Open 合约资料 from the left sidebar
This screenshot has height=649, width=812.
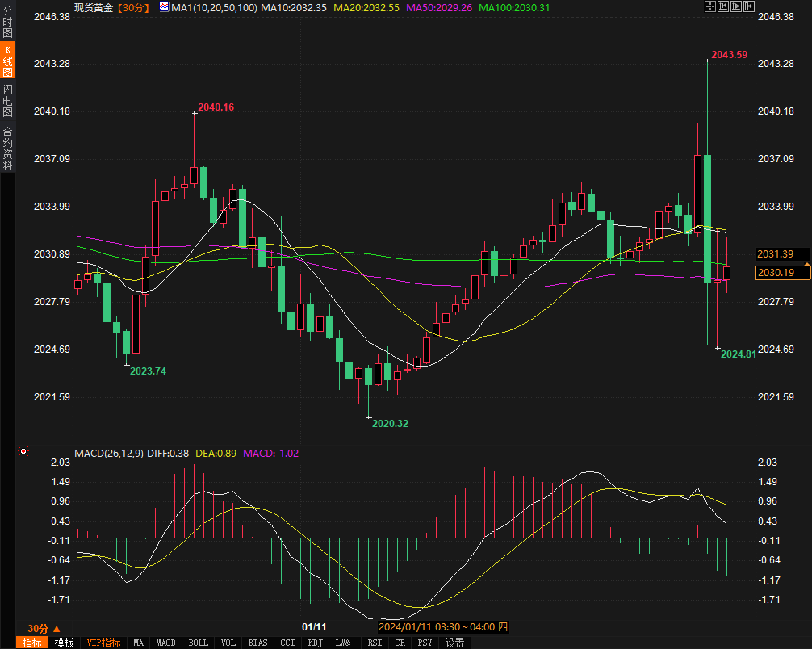click(x=7, y=149)
